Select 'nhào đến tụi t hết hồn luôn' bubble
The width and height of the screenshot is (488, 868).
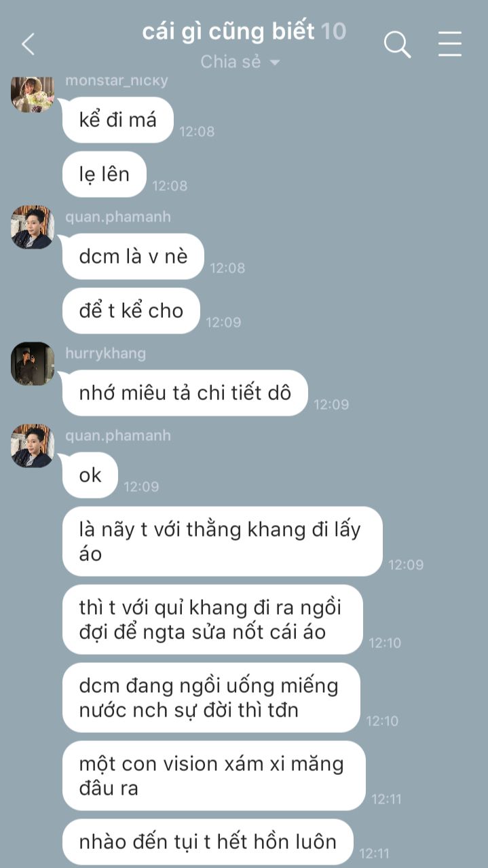tap(208, 842)
